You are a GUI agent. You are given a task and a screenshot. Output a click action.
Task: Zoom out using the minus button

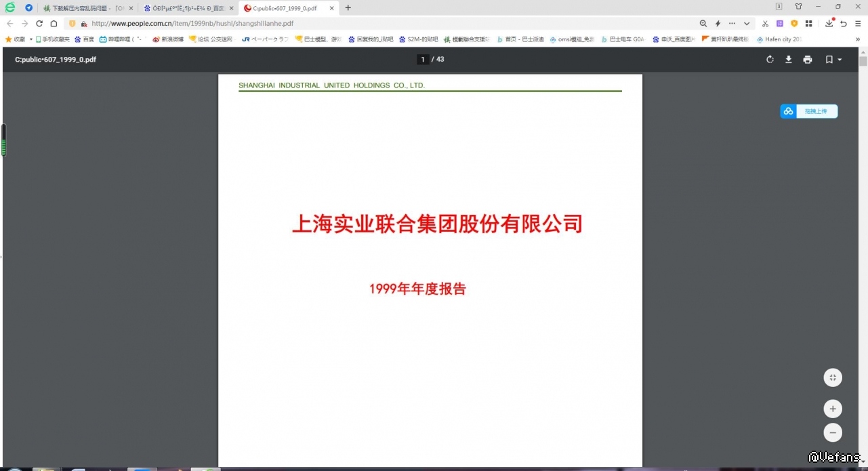tap(833, 432)
